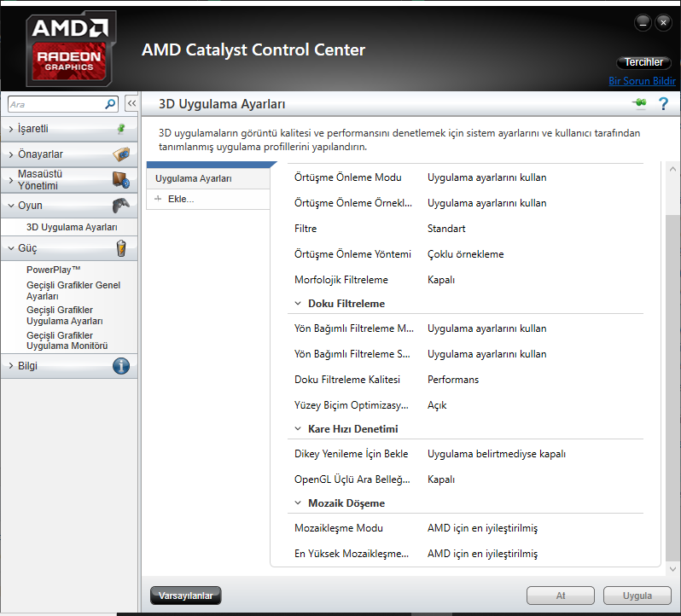This screenshot has width=681, height=616.
Task: Change En Yüksek Mozaikleşme... value
Action: (482, 554)
